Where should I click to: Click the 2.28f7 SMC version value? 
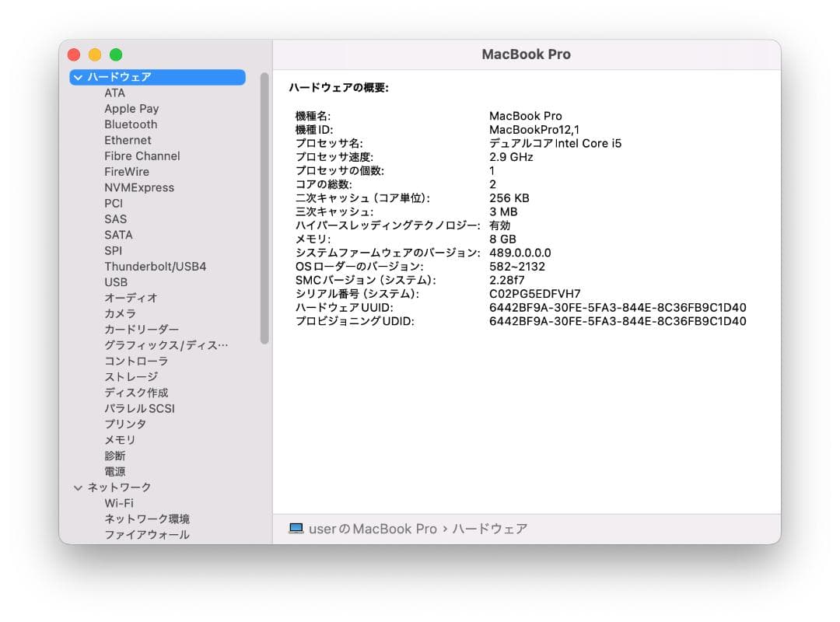point(507,280)
